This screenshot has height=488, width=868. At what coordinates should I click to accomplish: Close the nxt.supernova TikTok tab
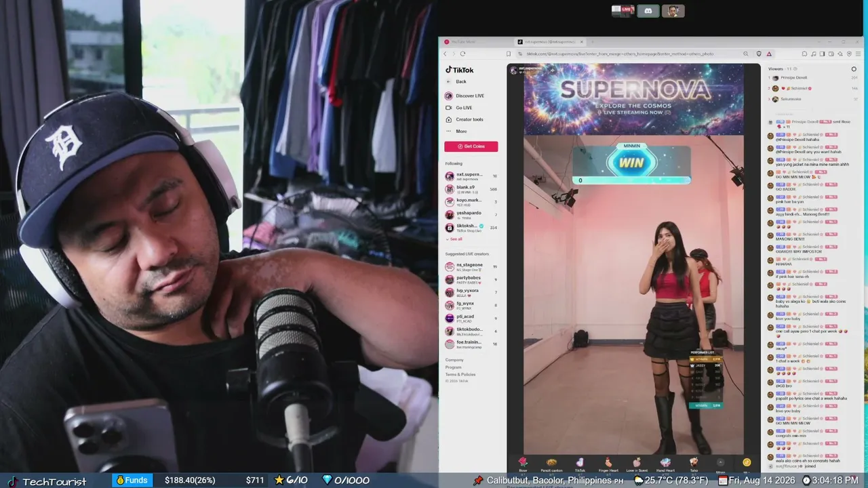582,42
